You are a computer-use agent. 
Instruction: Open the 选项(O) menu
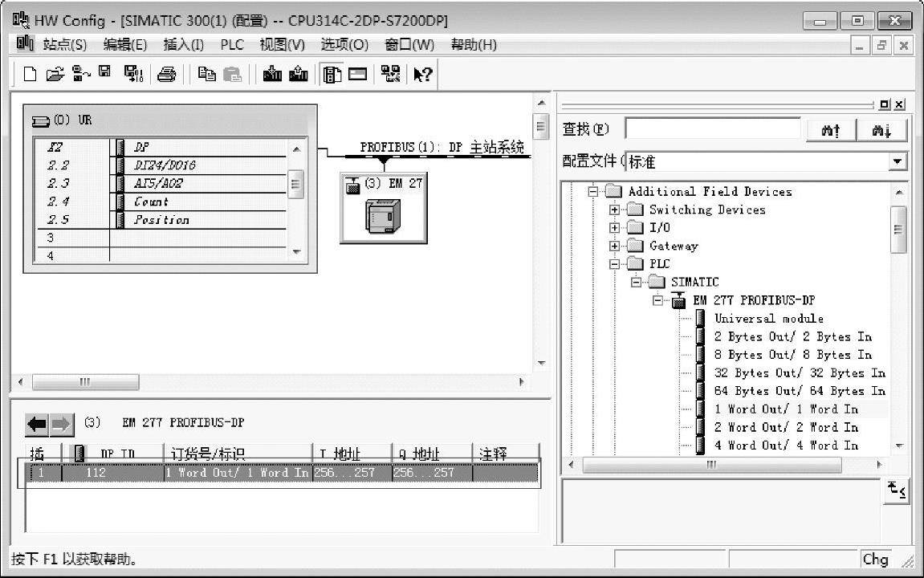[344, 45]
